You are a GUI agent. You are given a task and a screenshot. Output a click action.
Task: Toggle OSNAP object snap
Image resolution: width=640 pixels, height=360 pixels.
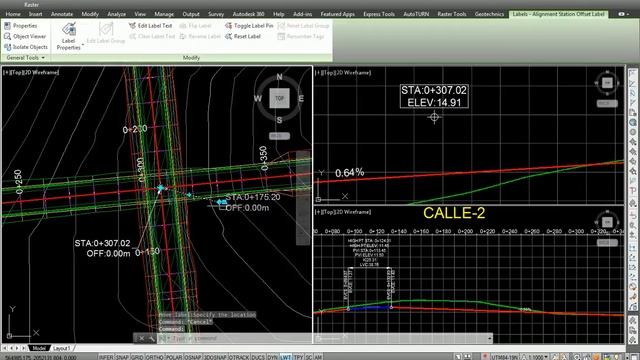pos(193,357)
